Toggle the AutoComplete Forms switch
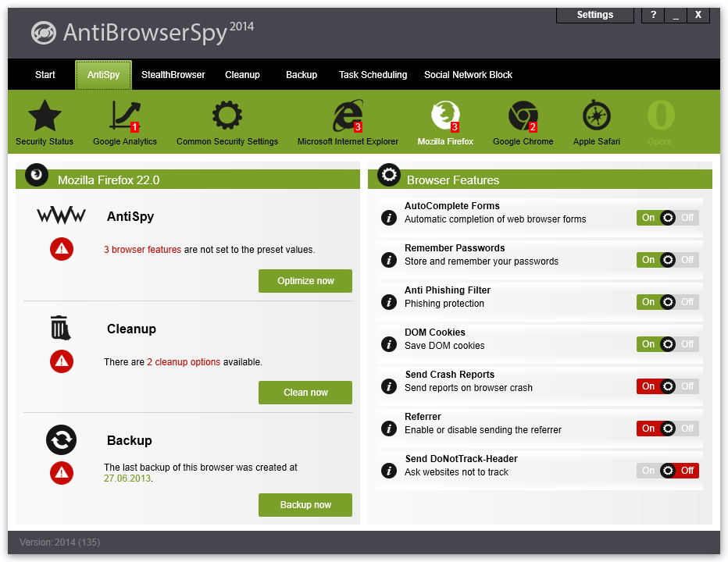 667,218
